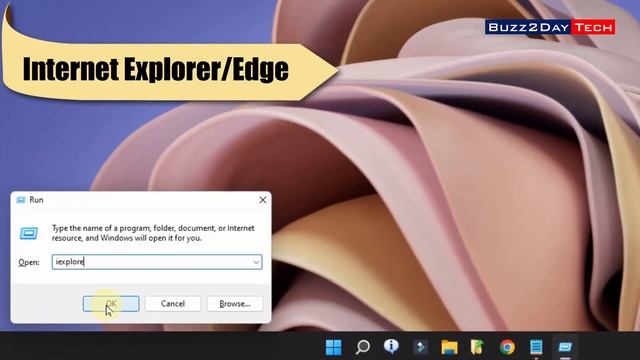The image size is (640, 360).
Task: Launch Google Chrome from taskbar
Action: click(507, 347)
